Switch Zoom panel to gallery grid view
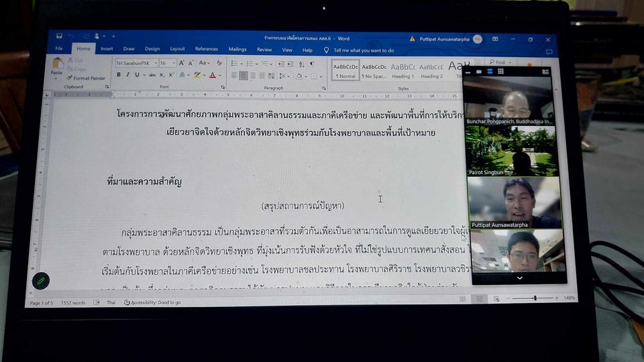 tap(500, 71)
